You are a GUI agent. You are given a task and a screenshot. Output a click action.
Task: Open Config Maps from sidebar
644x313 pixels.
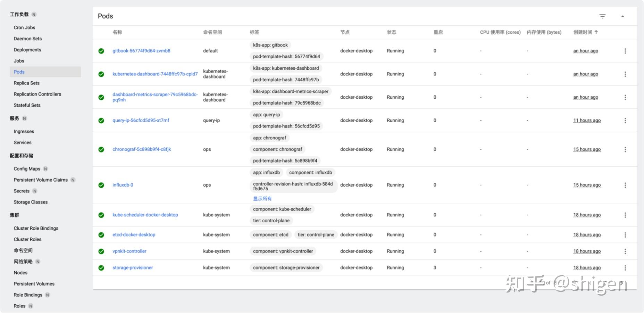click(27, 169)
